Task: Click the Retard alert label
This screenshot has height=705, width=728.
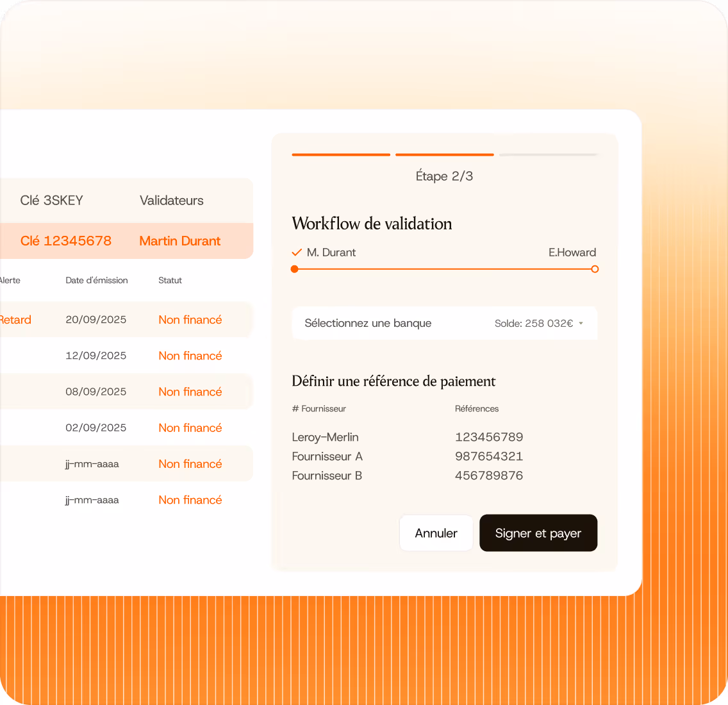Action: tap(15, 320)
